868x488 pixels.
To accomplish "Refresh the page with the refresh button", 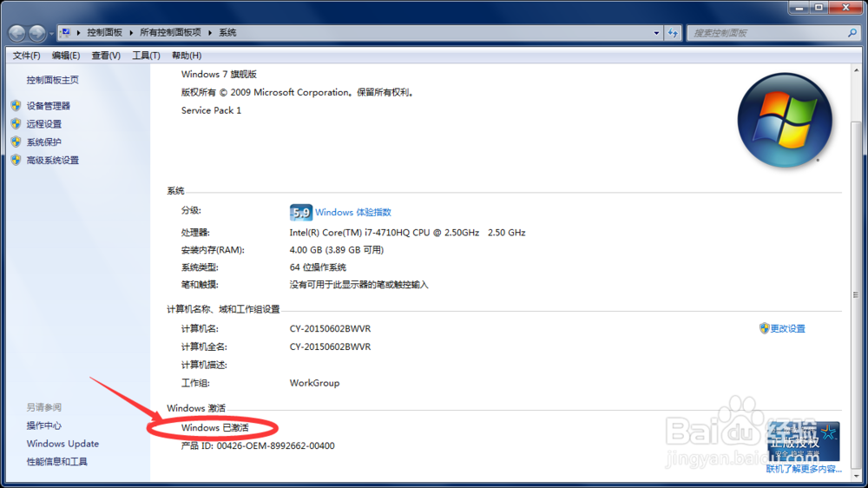I will pos(673,33).
